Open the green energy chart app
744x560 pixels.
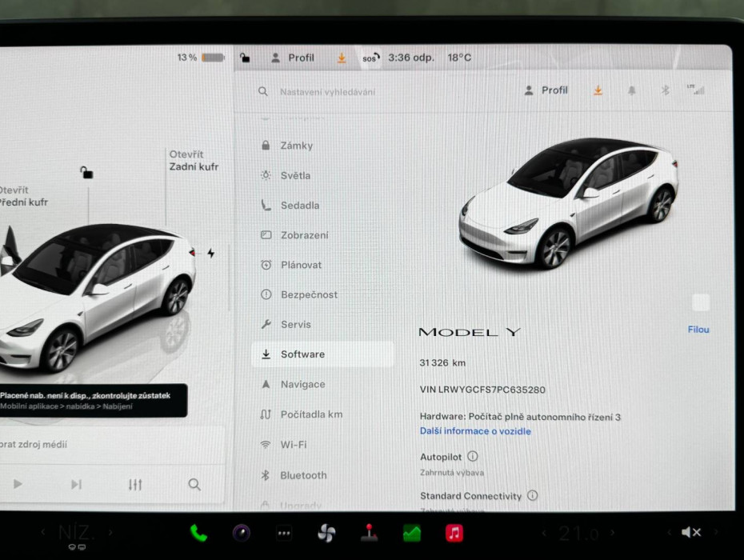tap(412, 534)
